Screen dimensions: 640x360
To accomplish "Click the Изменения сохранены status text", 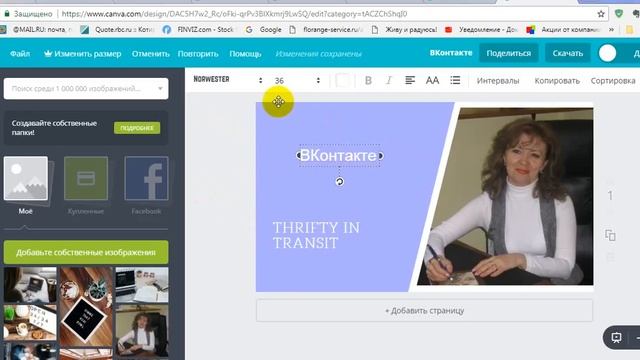I will 318,54.
